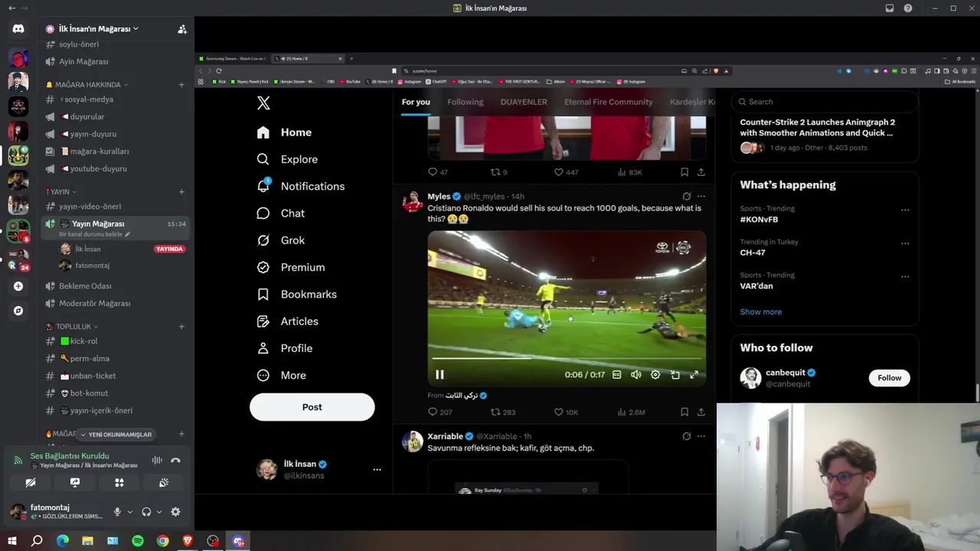Image resolution: width=980 pixels, height=551 pixels.
Task: Click Show more under trends
Action: pos(761,312)
